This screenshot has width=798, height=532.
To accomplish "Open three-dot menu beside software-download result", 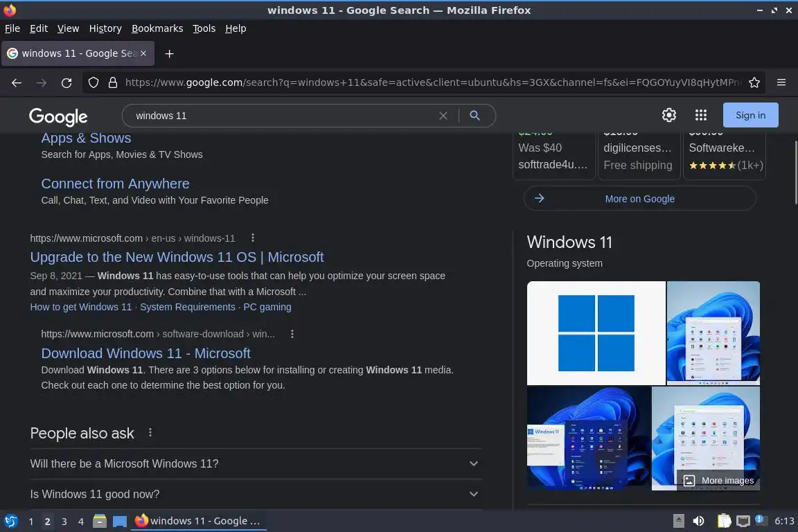I will 292,334.
